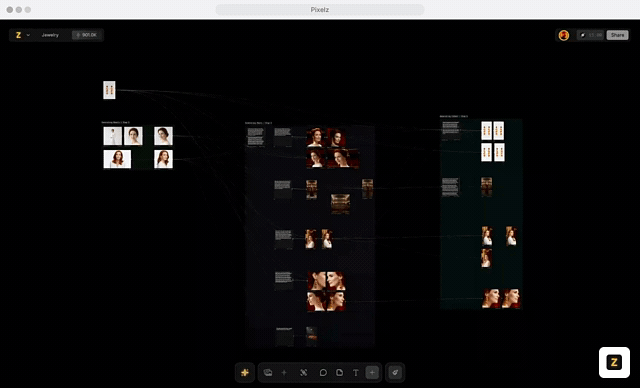640x388 pixels.
Task: Select the wide red-haired woman portrait in left group
Action: (x=117, y=159)
